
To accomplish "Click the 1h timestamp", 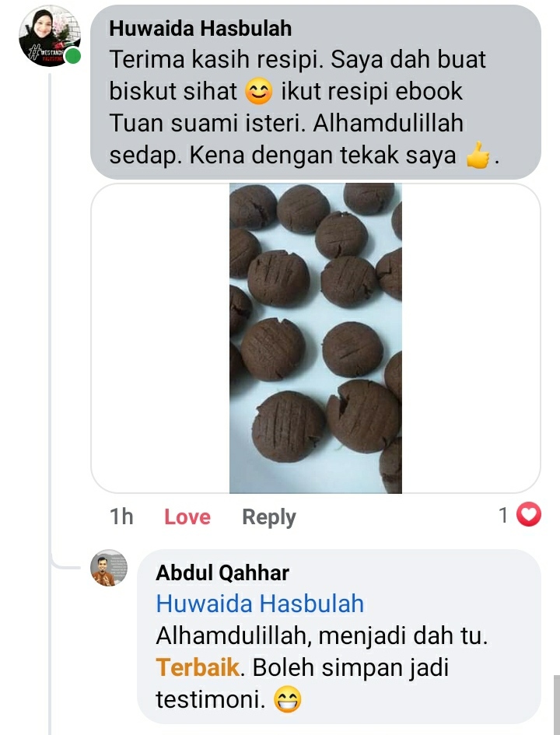I will click(x=121, y=517).
